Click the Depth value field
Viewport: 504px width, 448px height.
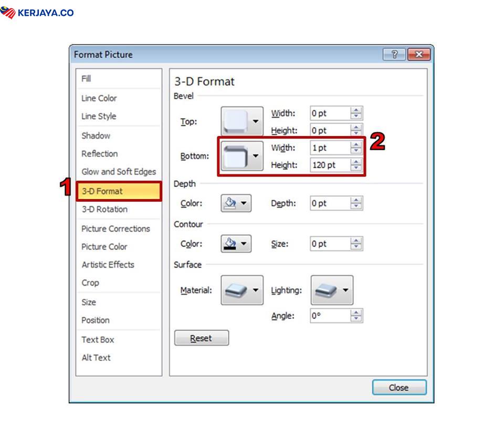point(330,203)
